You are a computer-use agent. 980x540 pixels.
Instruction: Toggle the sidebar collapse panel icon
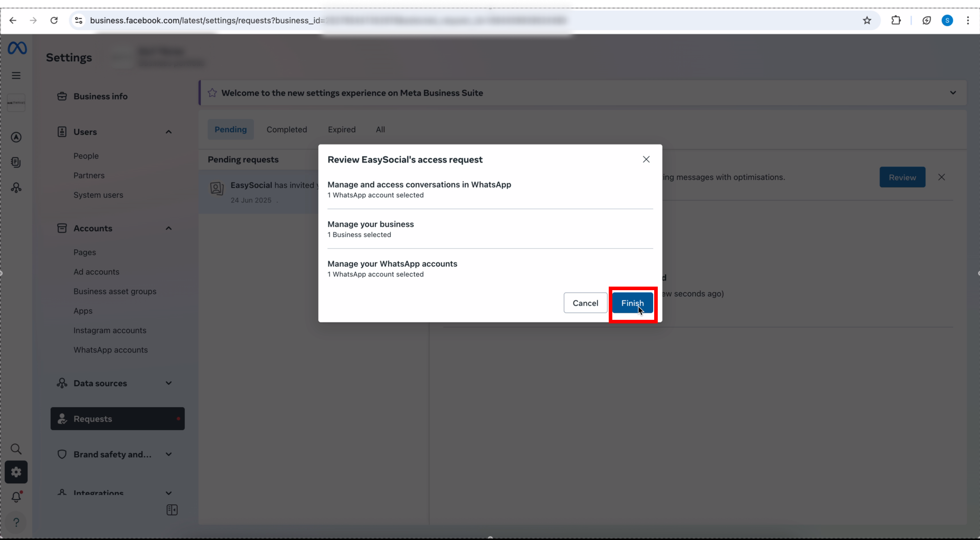pos(172,510)
